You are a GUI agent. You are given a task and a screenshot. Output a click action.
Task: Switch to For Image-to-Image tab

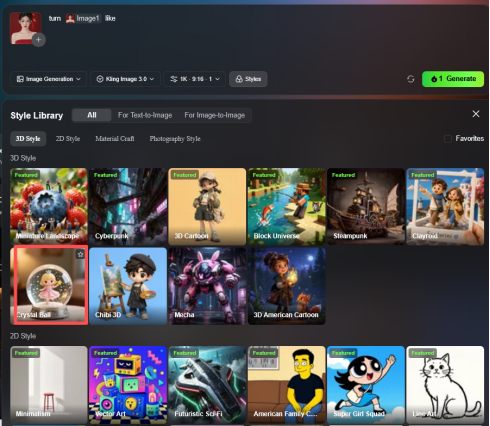point(215,115)
